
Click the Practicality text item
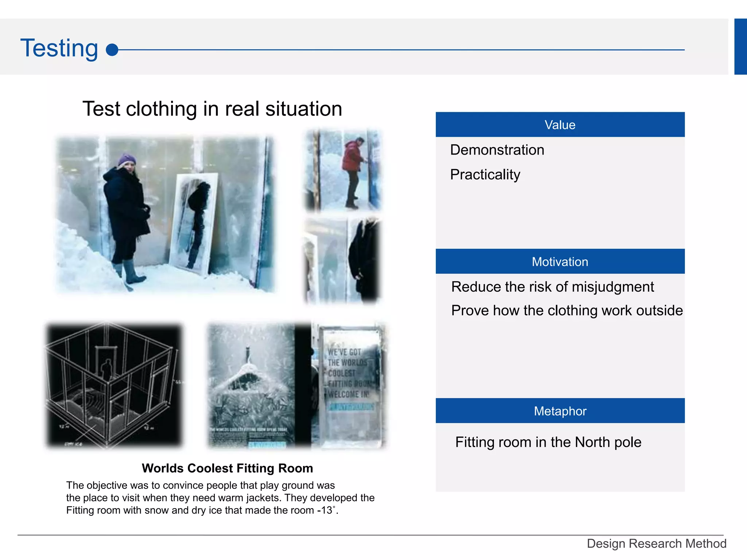(485, 174)
